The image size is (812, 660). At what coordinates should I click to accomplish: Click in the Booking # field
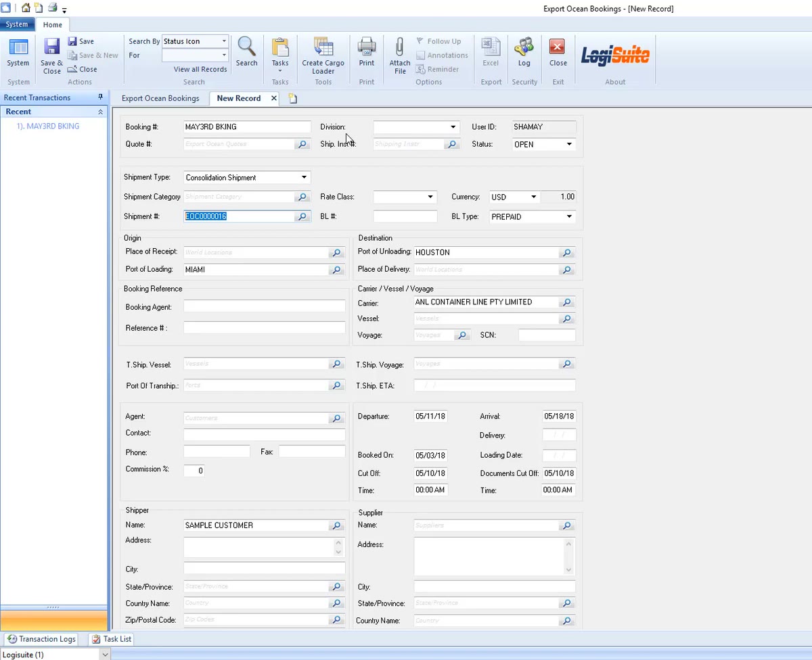247,127
